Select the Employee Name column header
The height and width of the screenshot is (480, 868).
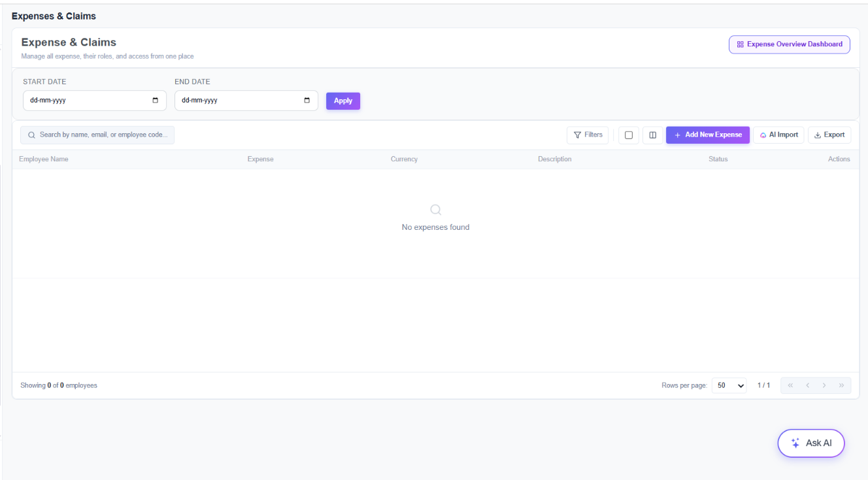click(44, 159)
